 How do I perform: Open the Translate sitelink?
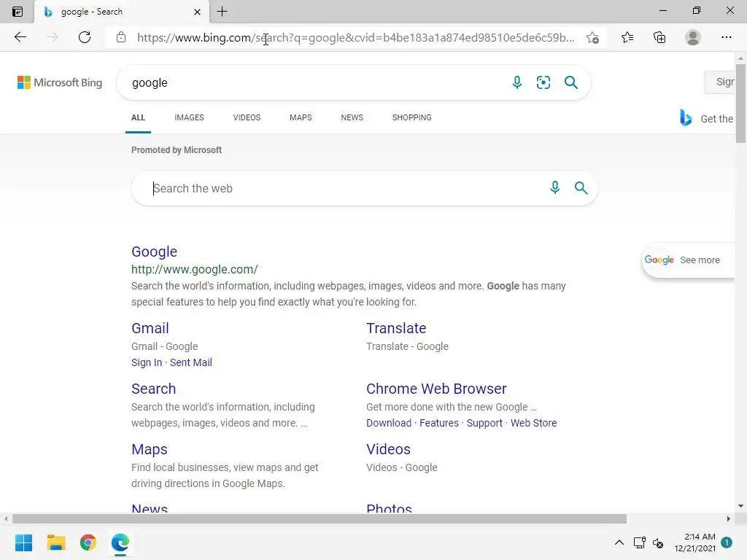coord(396,328)
